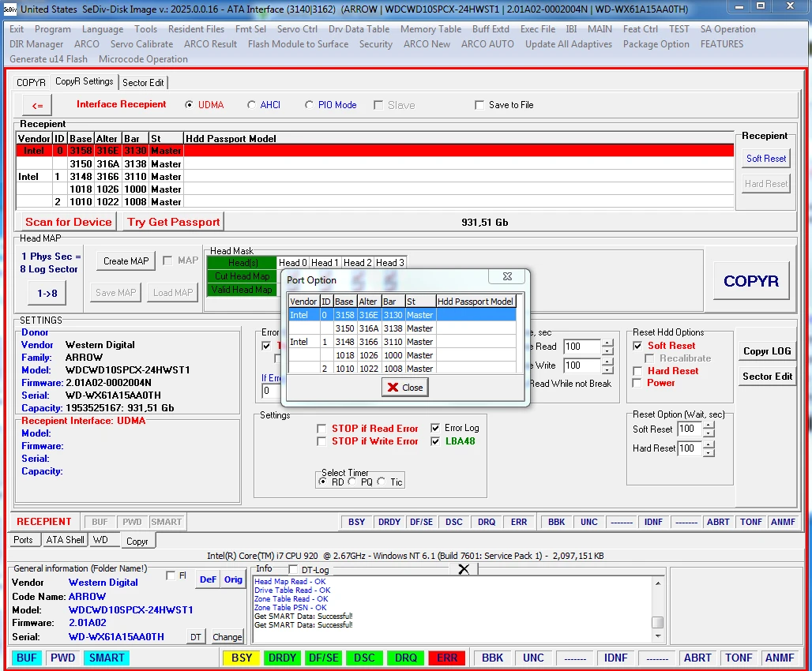Click Try Get Passport

[x=174, y=222]
